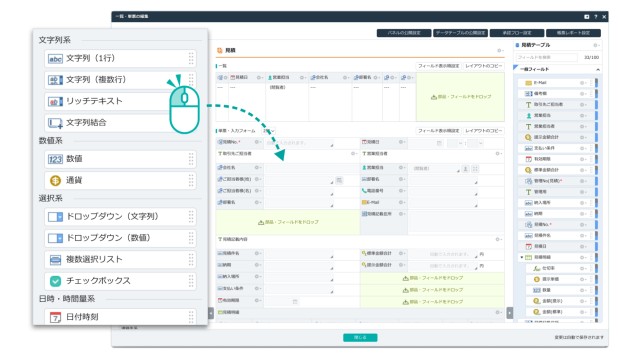Click the green 閉じる button at the bottom

(360, 338)
